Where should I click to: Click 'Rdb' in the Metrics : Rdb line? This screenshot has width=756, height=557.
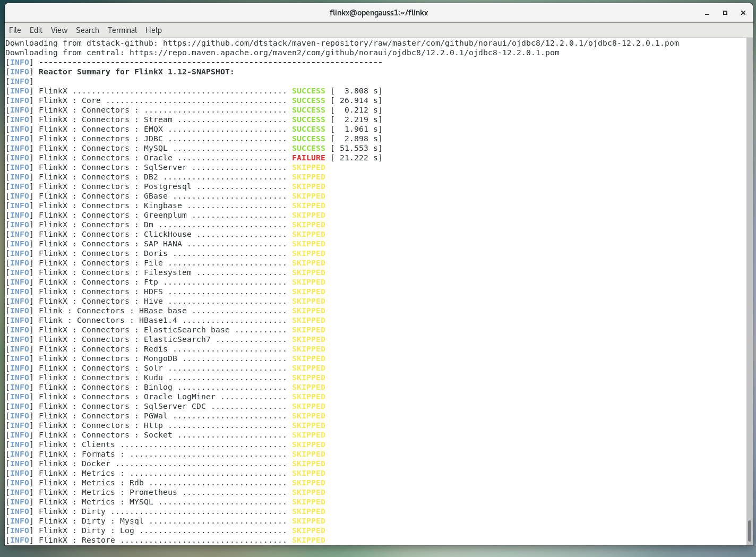[136, 483]
